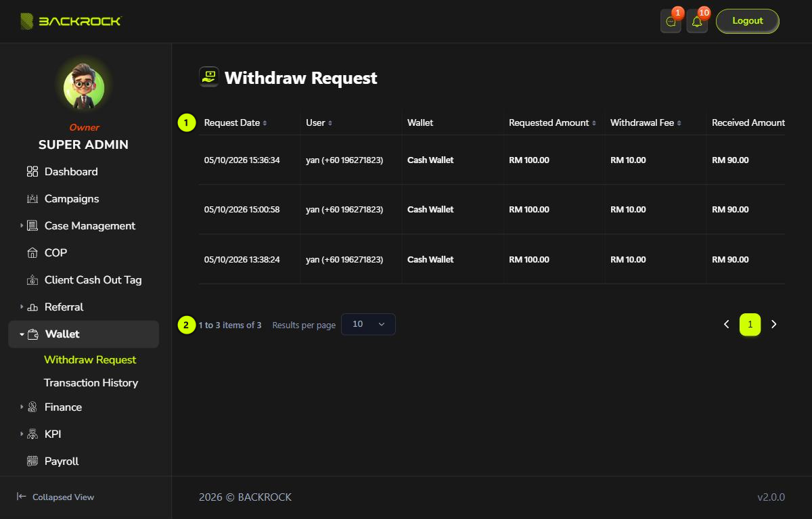812x519 pixels.
Task: Click Cash Wallet in the 15:00:58 row
Action: [430, 210]
